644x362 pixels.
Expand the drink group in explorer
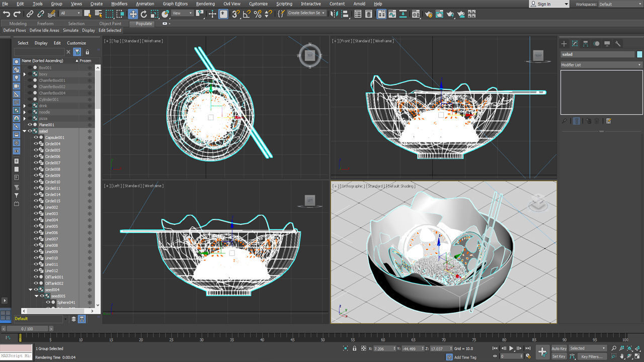pos(24,106)
